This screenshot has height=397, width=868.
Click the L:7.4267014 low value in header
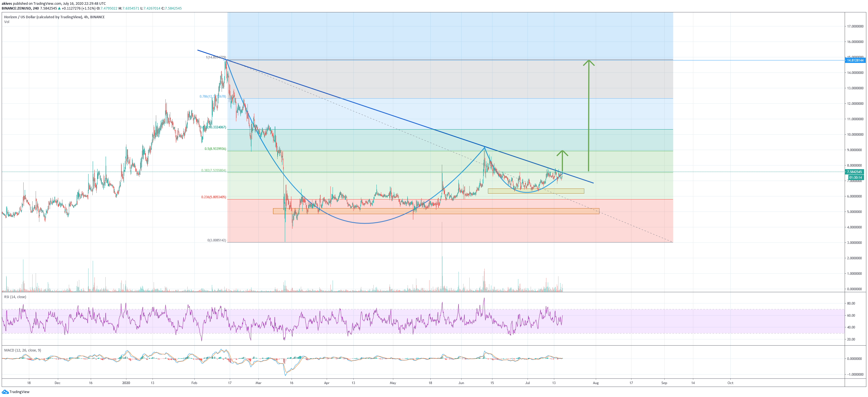(x=150, y=8)
